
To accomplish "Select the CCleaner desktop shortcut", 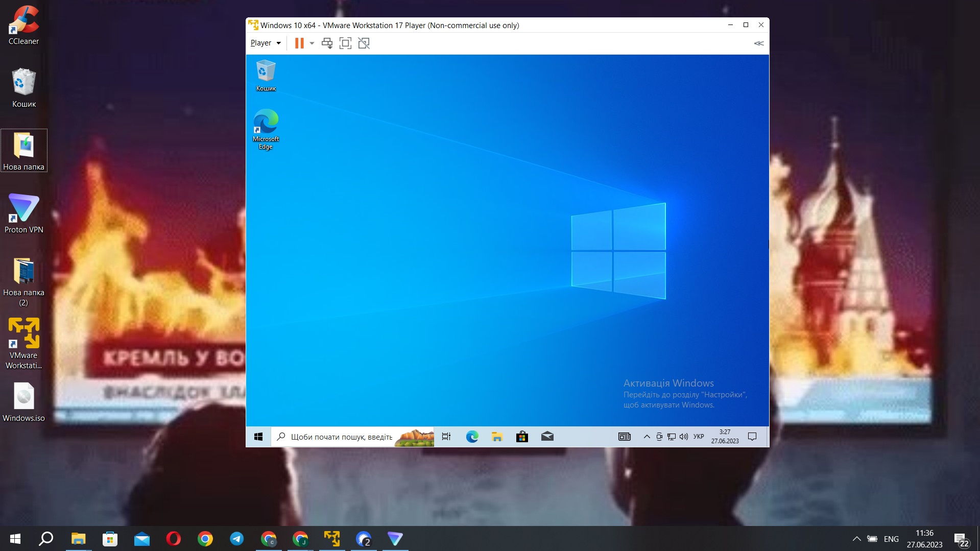I will click(23, 26).
